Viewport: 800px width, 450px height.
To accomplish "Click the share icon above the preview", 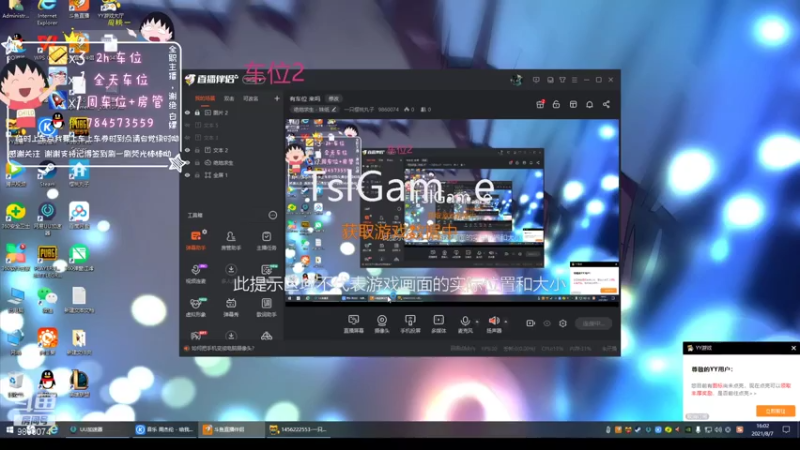I will (x=607, y=104).
